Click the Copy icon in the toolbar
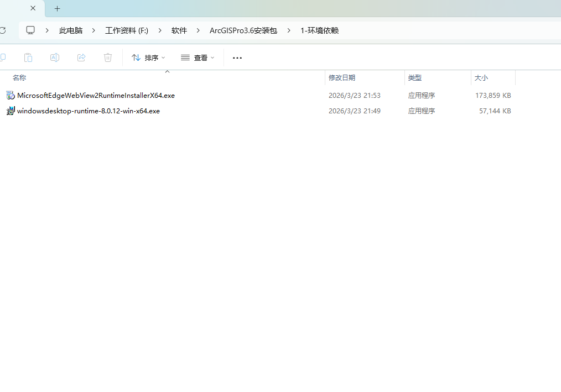561x392 pixels. pos(2,58)
